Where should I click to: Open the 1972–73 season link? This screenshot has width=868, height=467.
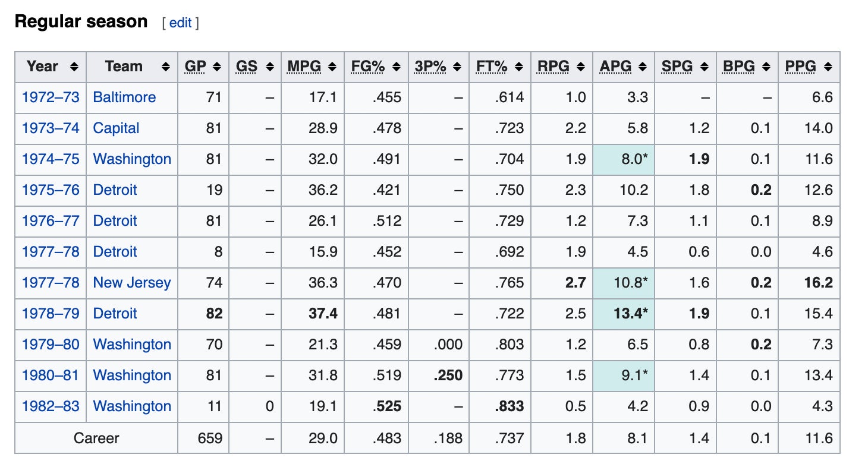pos(51,97)
